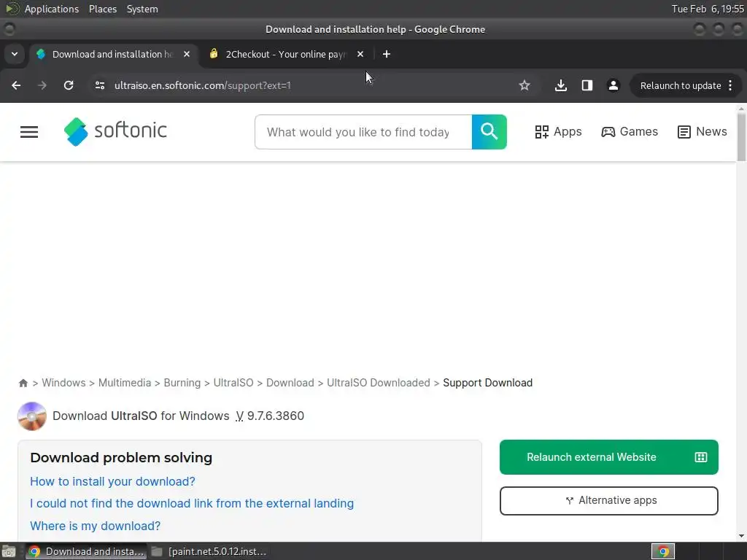
Task: Open the Applications system menu
Action: point(52,9)
